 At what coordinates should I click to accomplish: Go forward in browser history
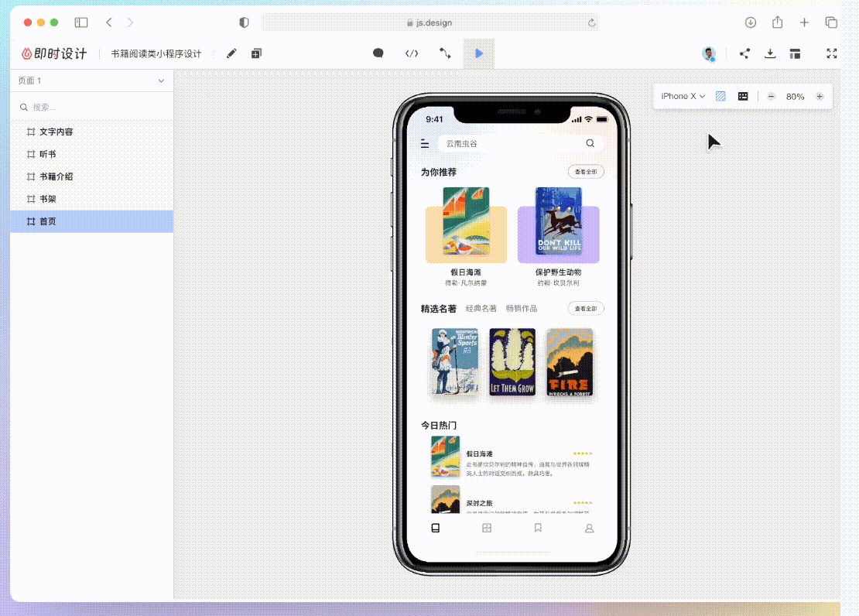tap(130, 22)
